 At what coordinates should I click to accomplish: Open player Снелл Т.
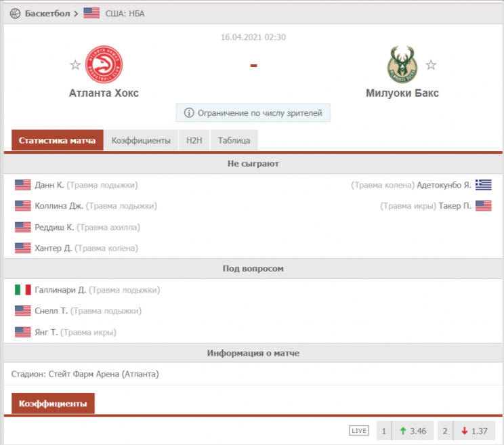pos(51,311)
